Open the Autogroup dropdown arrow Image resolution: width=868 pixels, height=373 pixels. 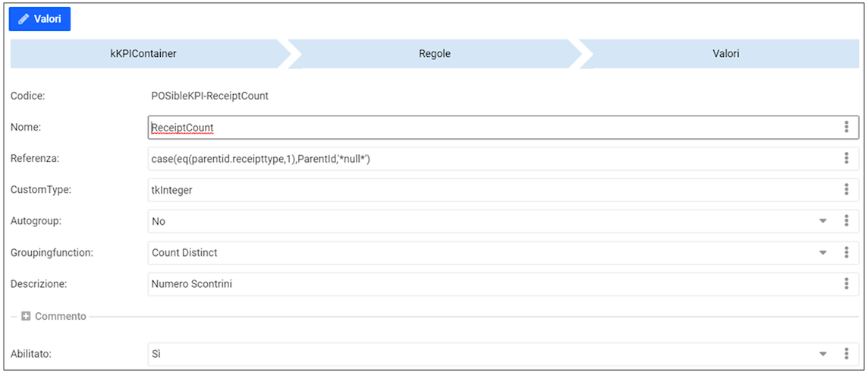click(x=822, y=221)
